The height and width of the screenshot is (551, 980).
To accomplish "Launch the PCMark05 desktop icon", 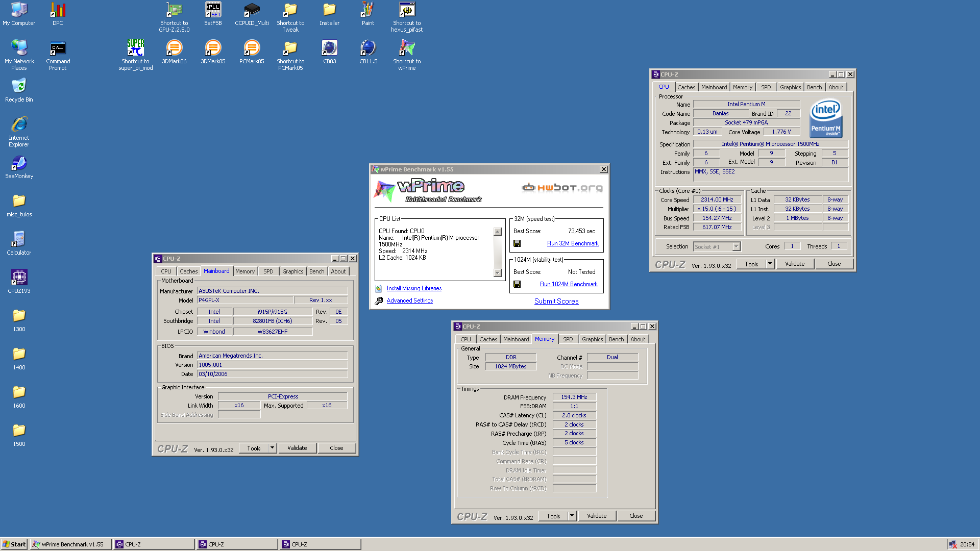I will coord(252,52).
